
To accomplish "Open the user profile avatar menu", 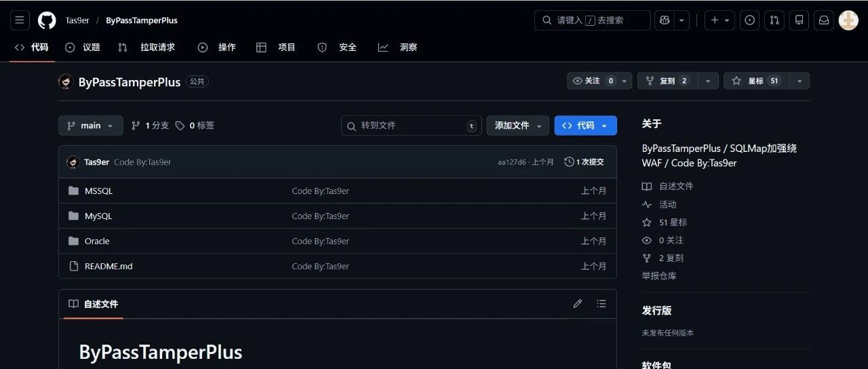I will coord(848,20).
